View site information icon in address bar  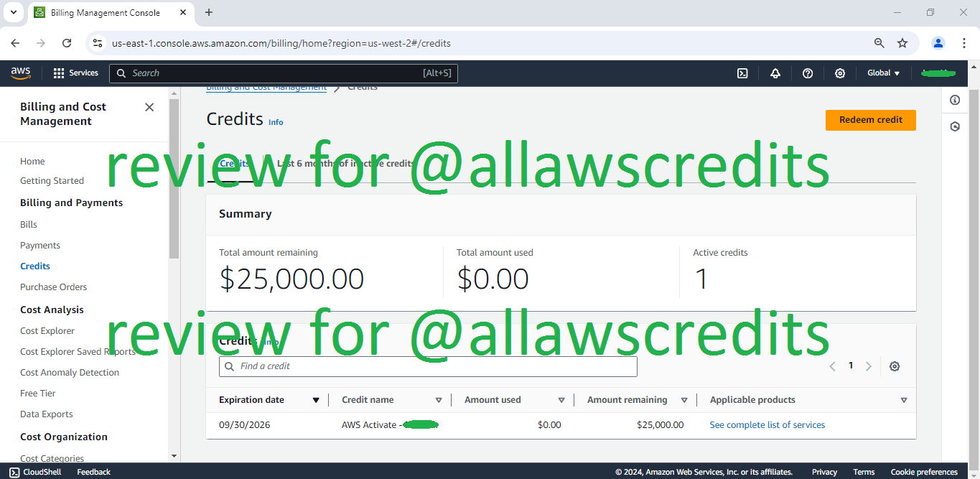coord(98,43)
